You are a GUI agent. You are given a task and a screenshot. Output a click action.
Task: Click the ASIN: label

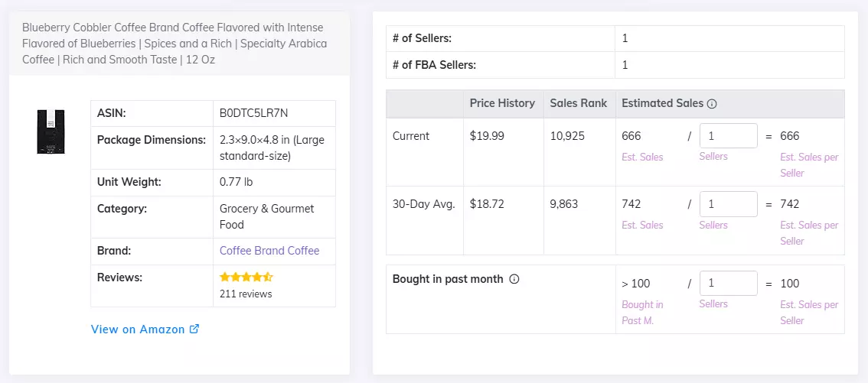[x=111, y=113]
